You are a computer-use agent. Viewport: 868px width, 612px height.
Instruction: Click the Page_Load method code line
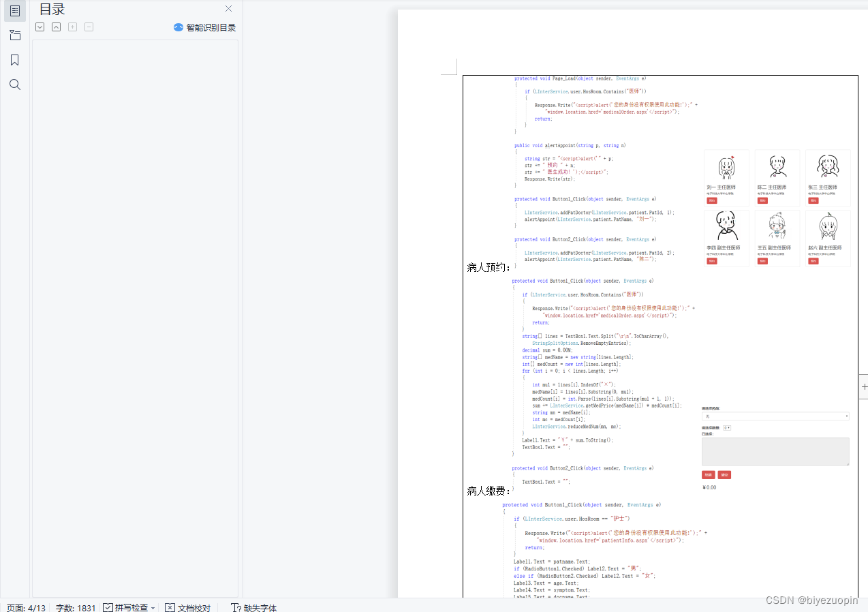[x=580, y=78]
